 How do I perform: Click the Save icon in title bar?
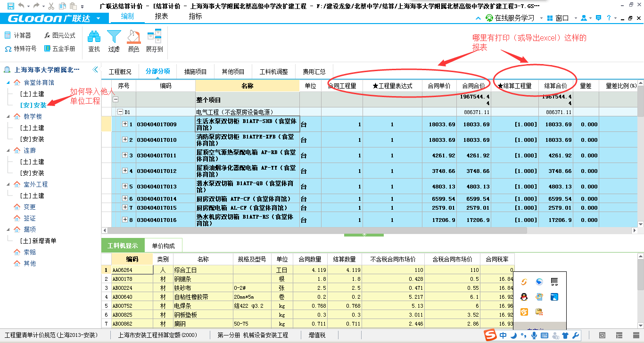(x=10, y=6)
